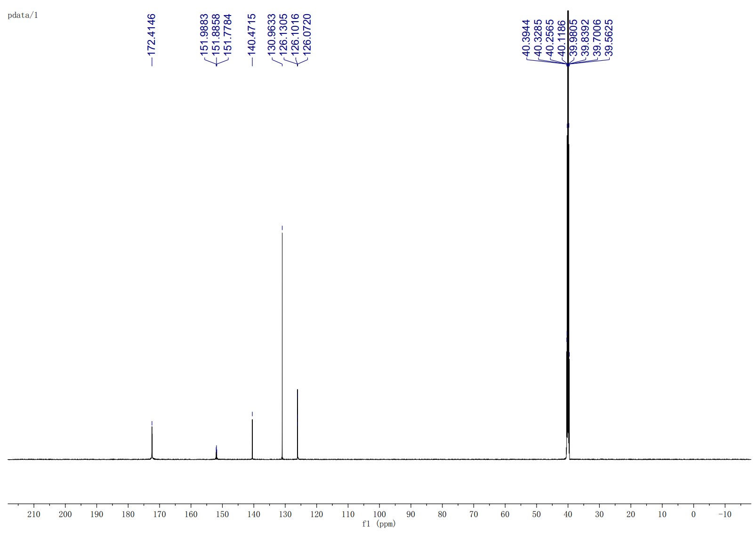Select the 126.1016 peak label
The width and height of the screenshot is (756, 536).
coord(295,34)
